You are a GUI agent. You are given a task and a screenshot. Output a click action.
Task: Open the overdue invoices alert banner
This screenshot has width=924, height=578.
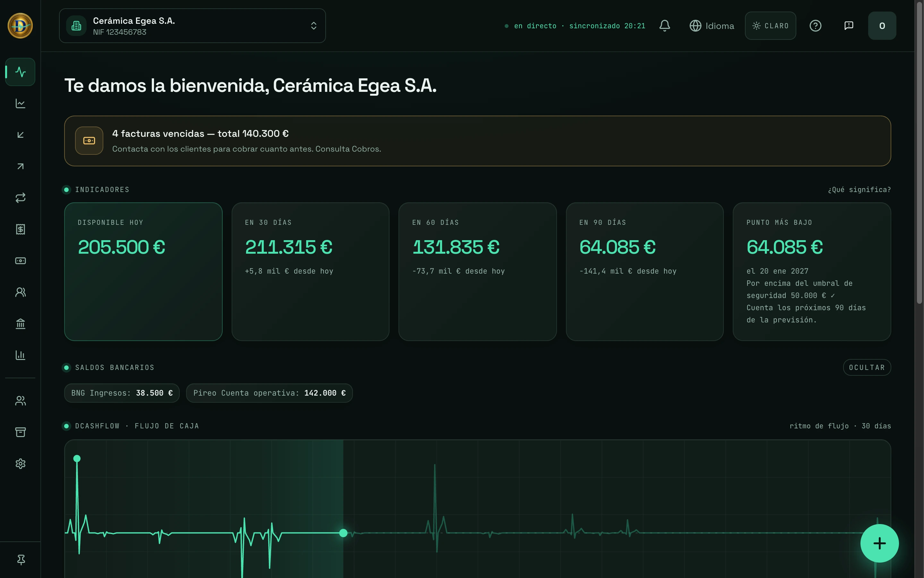tap(477, 141)
